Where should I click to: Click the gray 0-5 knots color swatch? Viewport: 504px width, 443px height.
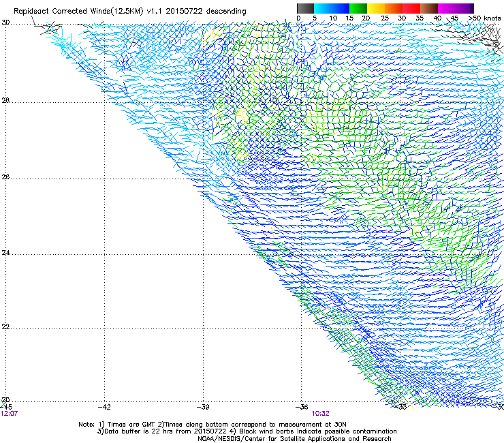click(x=305, y=8)
